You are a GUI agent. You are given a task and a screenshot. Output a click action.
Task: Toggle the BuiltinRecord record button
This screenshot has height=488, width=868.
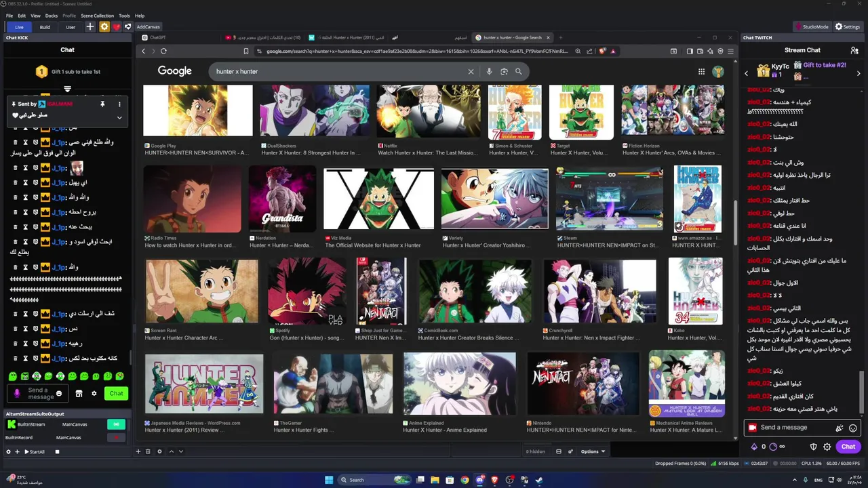[116, 437]
